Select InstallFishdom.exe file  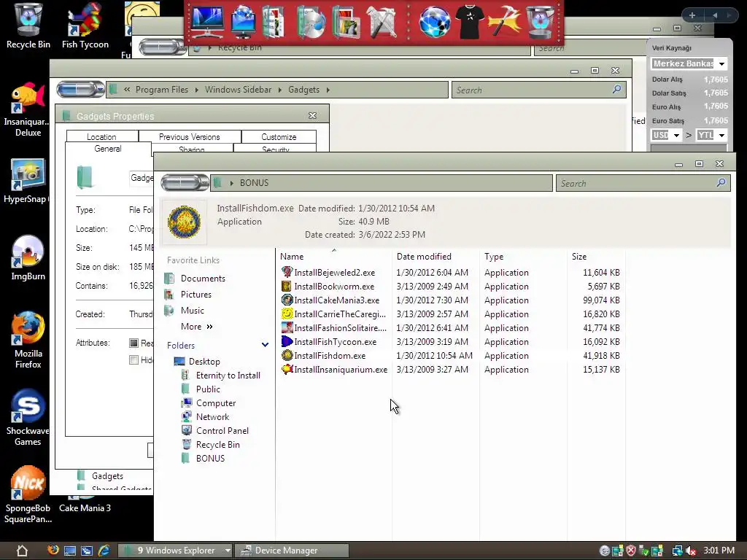click(330, 356)
